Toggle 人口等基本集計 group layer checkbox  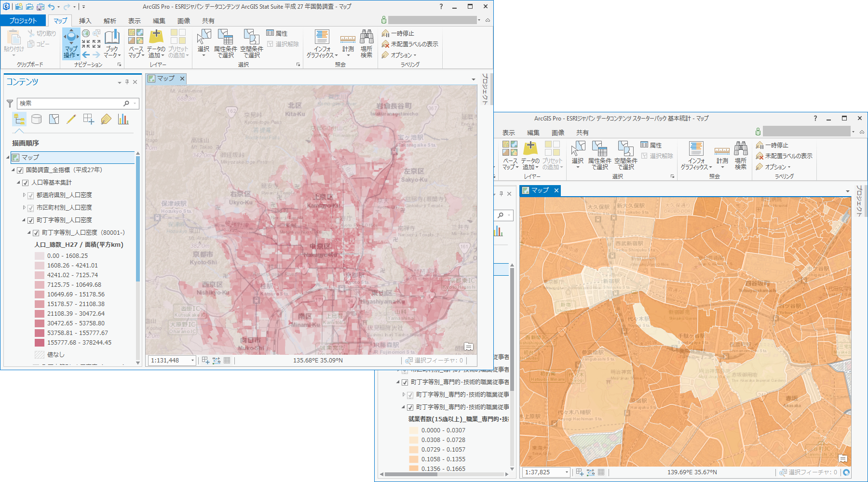coord(26,183)
